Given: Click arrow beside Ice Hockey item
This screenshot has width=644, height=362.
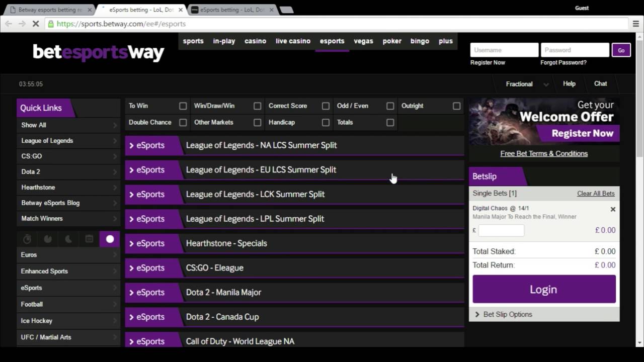Looking at the screenshot, I should (x=115, y=321).
